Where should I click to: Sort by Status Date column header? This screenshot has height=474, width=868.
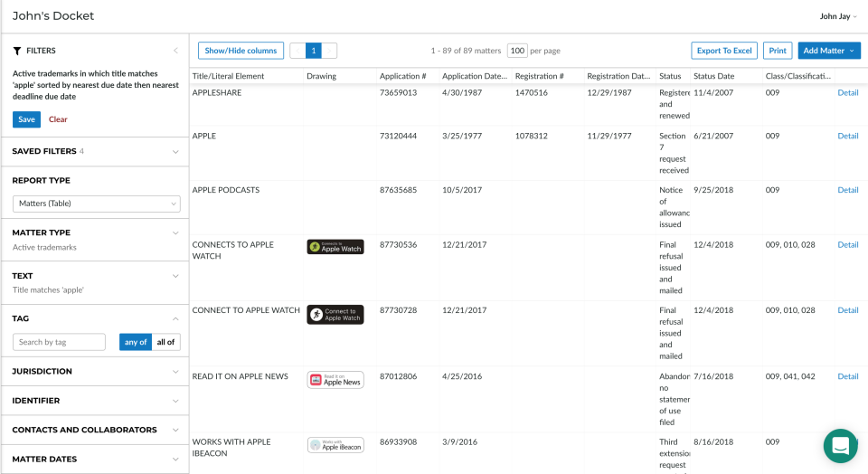[713, 76]
